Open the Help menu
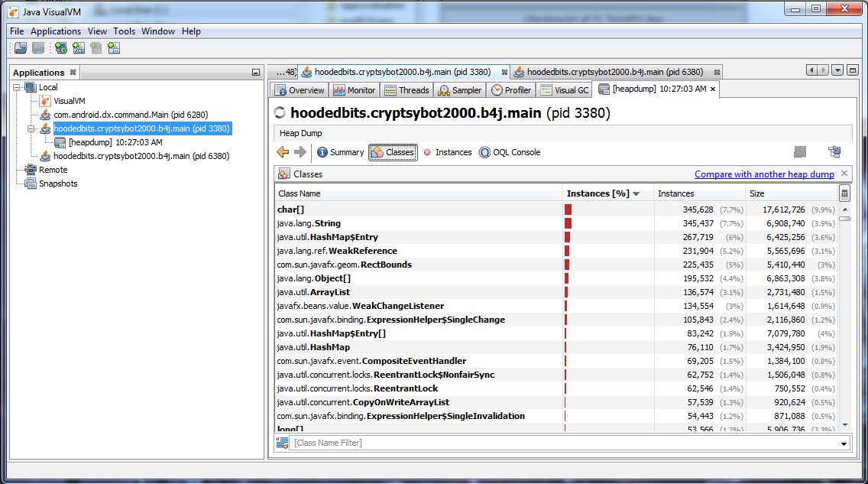This screenshot has width=868, height=484. point(191,31)
